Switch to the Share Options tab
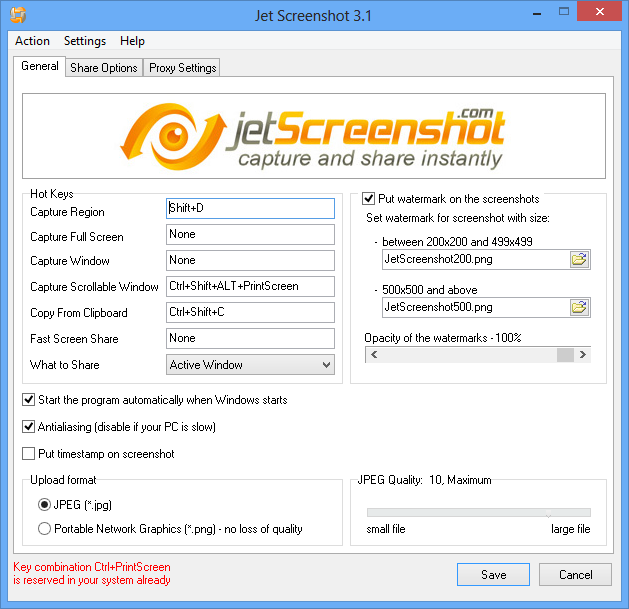Screen dimensions: 629x609 [104, 68]
